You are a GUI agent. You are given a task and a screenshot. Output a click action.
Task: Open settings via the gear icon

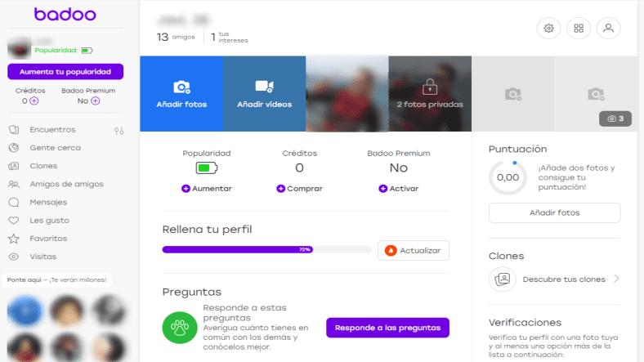548,29
